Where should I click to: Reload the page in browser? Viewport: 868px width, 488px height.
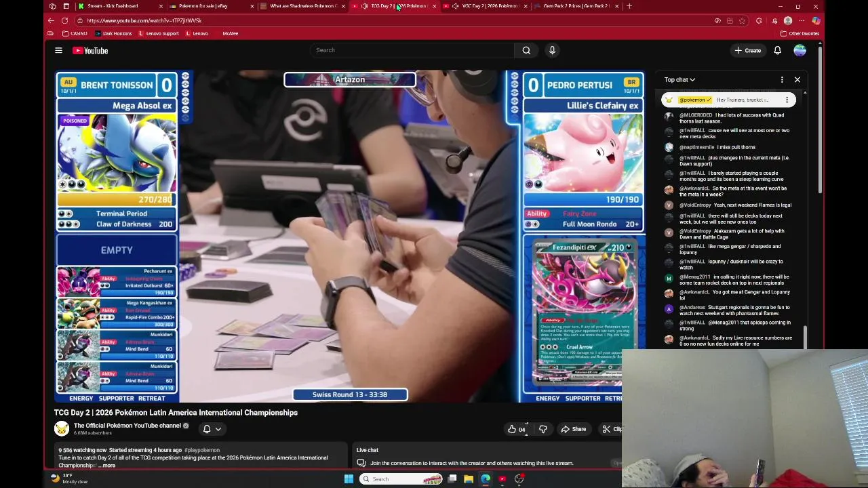pyautogui.click(x=64, y=20)
